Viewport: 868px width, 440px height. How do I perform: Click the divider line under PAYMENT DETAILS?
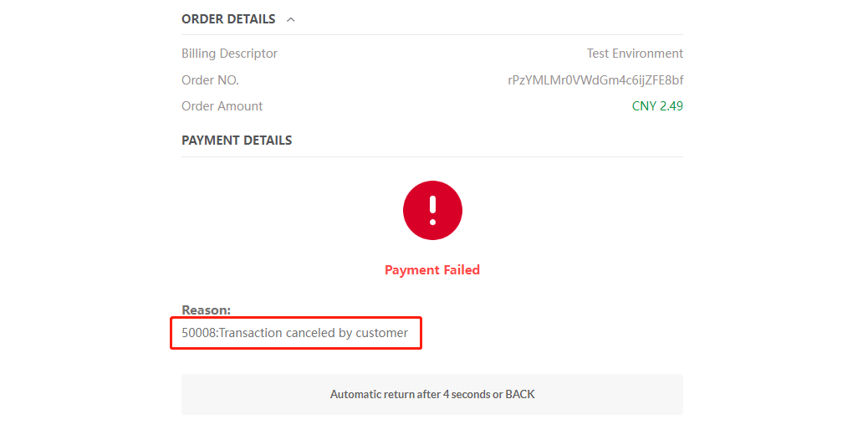[x=432, y=156]
